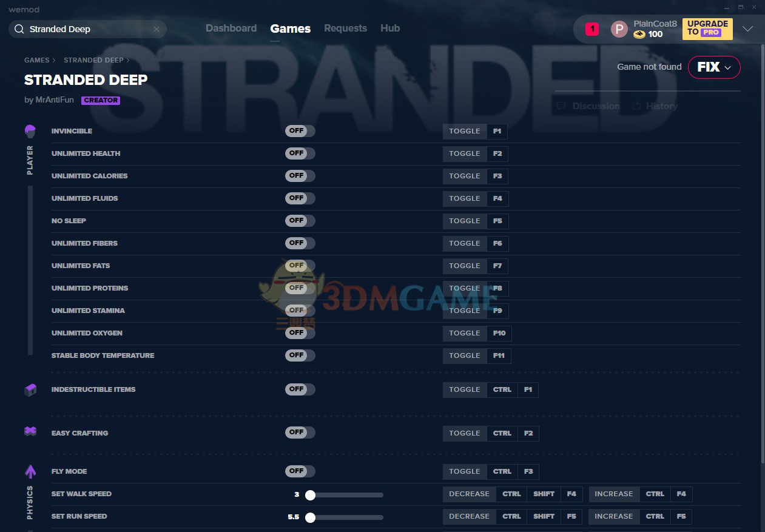765x532 pixels.
Task: Click Upgrade to Pro button
Action: point(707,29)
